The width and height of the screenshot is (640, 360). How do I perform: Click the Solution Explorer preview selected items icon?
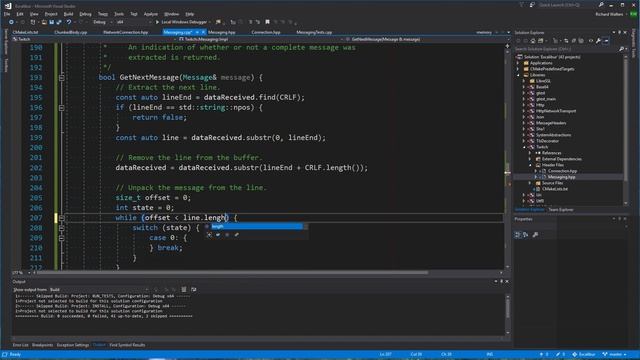pyautogui.click(x=606, y=41)
